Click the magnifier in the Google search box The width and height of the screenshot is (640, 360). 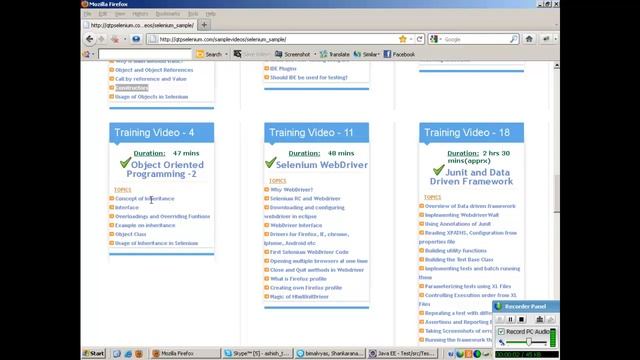[513, 39]
